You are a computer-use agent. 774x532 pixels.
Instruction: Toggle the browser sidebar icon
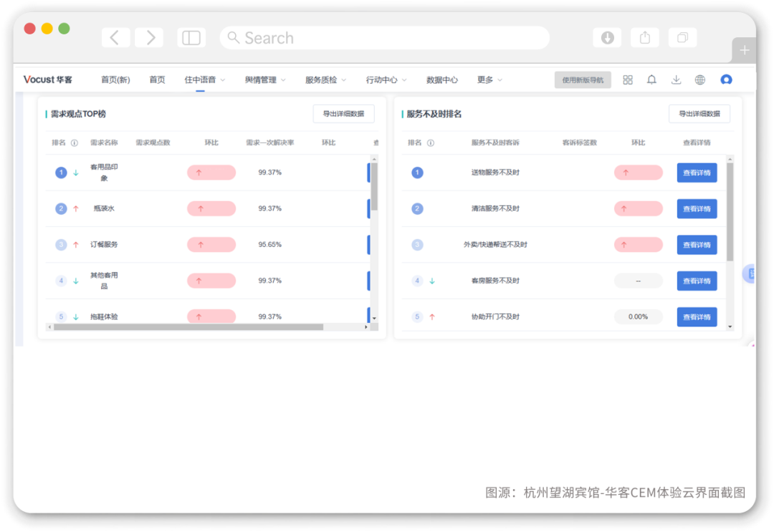click(x=191, y=37)
